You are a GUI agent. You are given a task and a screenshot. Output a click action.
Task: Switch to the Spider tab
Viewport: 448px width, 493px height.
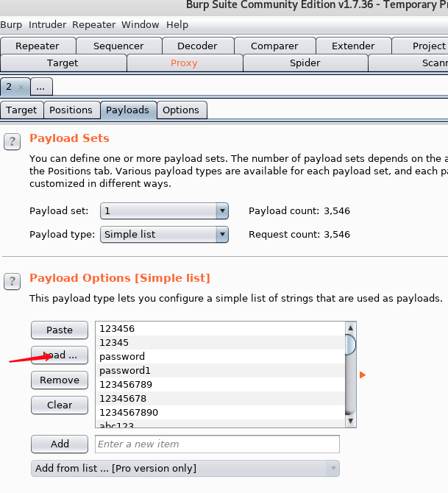pos(305,63)
